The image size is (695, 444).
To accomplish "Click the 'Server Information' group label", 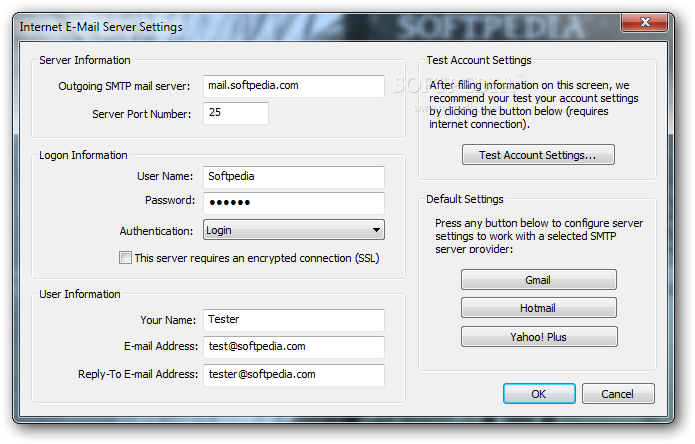I will click(x=85, y=60).
